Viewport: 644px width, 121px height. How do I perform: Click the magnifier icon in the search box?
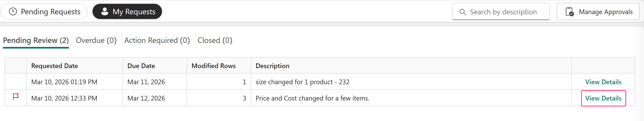coord(462,12)
